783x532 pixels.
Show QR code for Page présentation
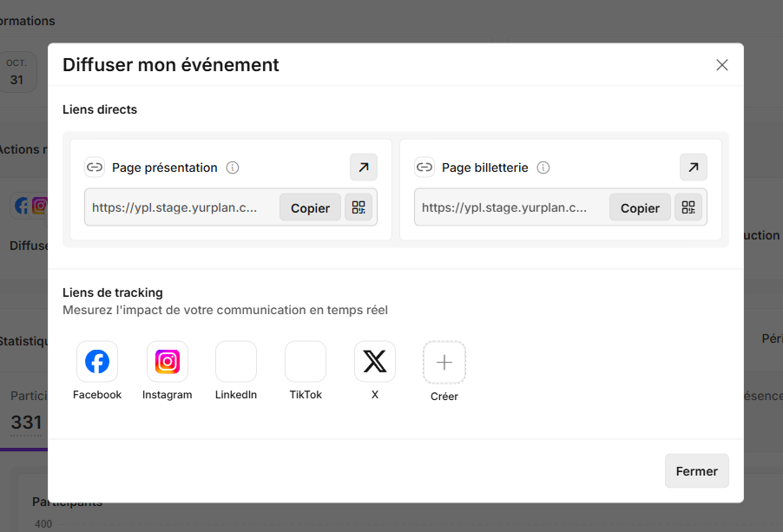tap(359, 207)
